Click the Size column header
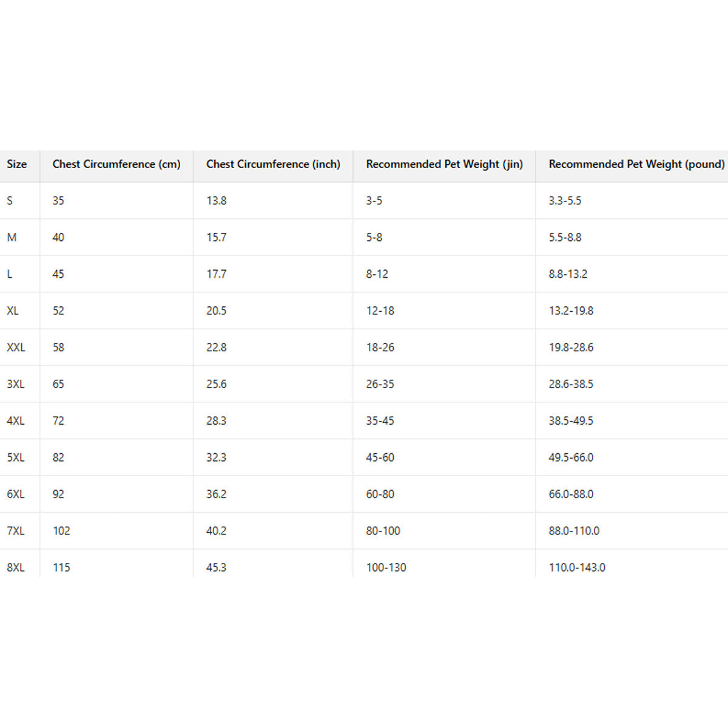Viewport: 728px width, 728px height. pyautogui.click(x=17, y=164)
